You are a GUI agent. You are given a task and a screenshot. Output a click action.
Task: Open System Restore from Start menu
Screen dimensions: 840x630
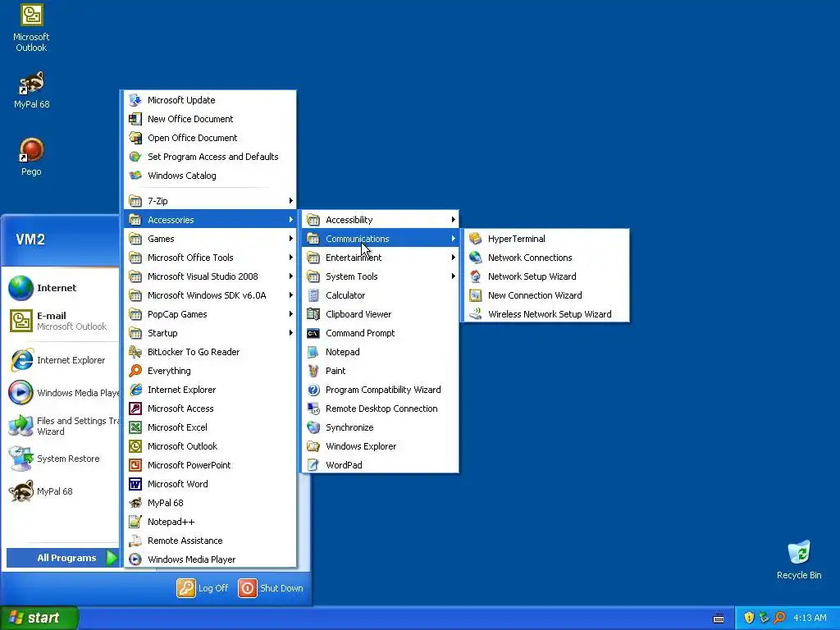[x=62, y=459]
